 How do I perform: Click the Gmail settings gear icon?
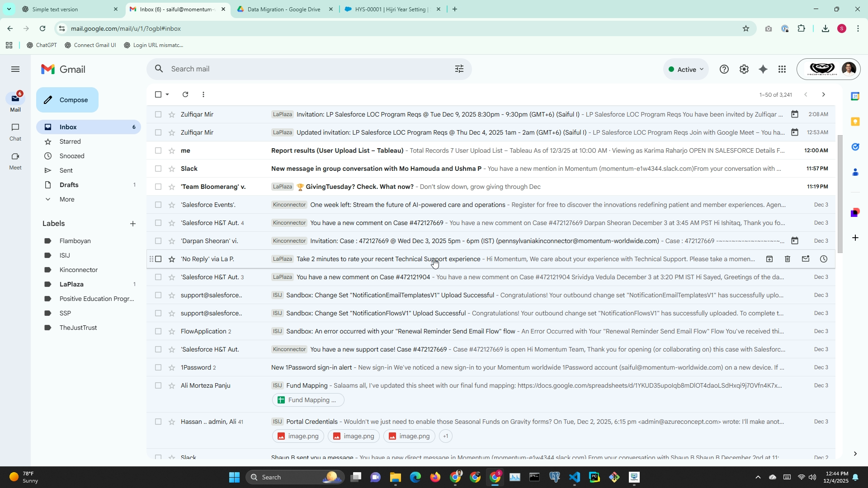point(744,69)
